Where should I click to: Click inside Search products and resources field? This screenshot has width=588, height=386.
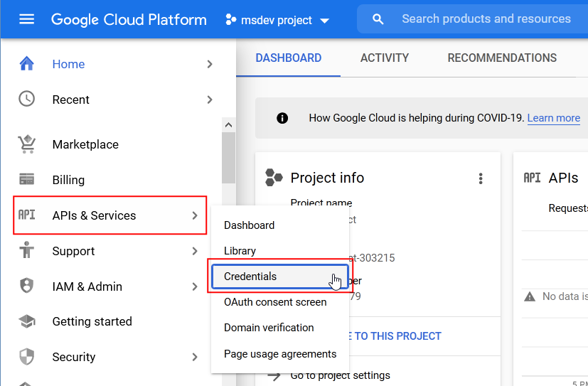(x=486, y=19)
